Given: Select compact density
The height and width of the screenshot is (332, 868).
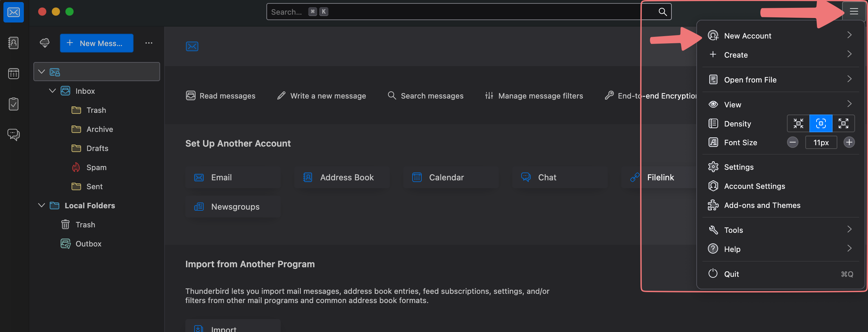Looking at the screenshot, I should (799, 123).
